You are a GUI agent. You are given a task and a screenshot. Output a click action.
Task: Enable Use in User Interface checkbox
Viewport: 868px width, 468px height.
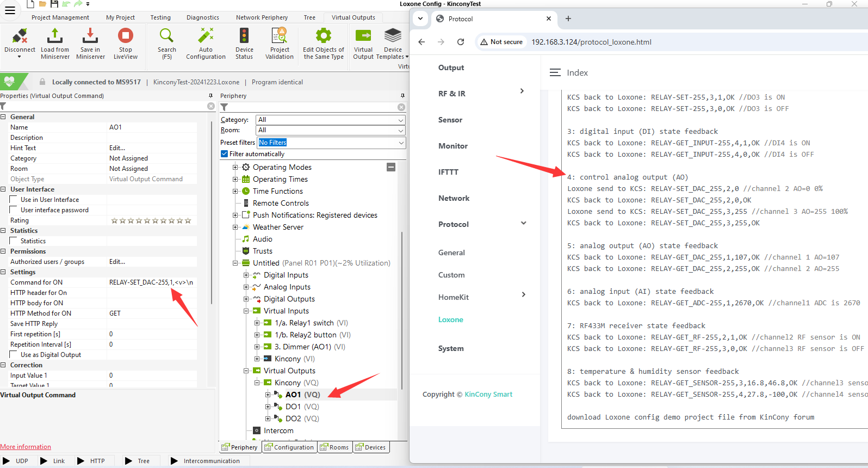[x=14, y=200]
